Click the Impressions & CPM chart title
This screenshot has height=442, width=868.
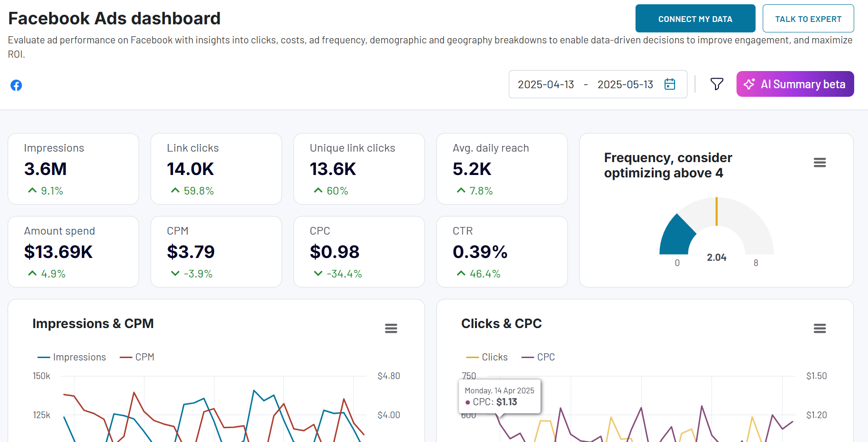click(x=93, y=324)
